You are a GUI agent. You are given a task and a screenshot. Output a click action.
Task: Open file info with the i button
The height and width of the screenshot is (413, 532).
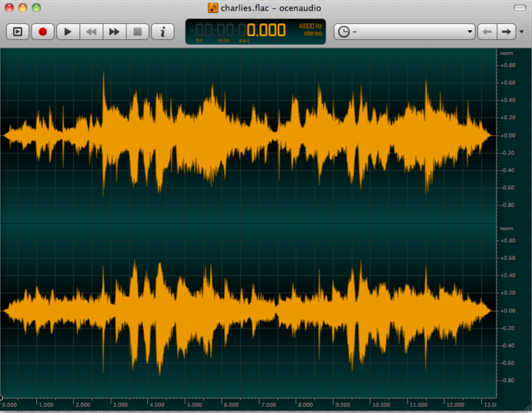tap(163, 32)
